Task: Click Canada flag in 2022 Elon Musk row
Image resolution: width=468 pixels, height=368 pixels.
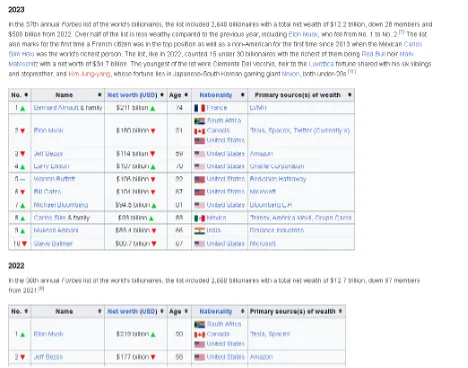Action: [199, 334]
